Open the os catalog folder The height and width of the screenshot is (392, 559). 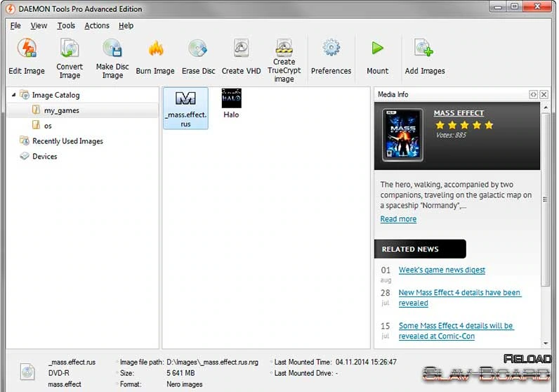pyautogui.click(x=48, y=126)
